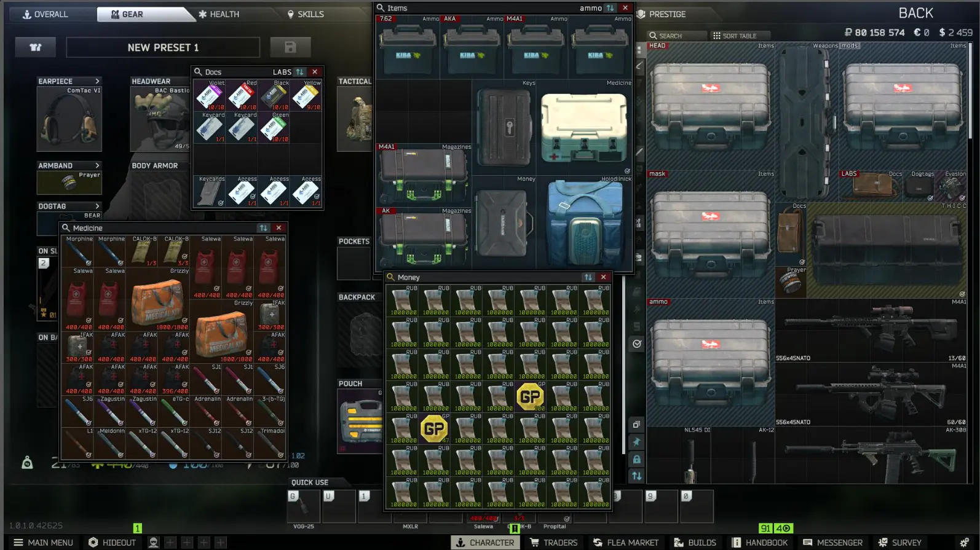Select the LABS Docs case in stash
The width and height of the screenshot is (980, 550).
click(871, 186)
